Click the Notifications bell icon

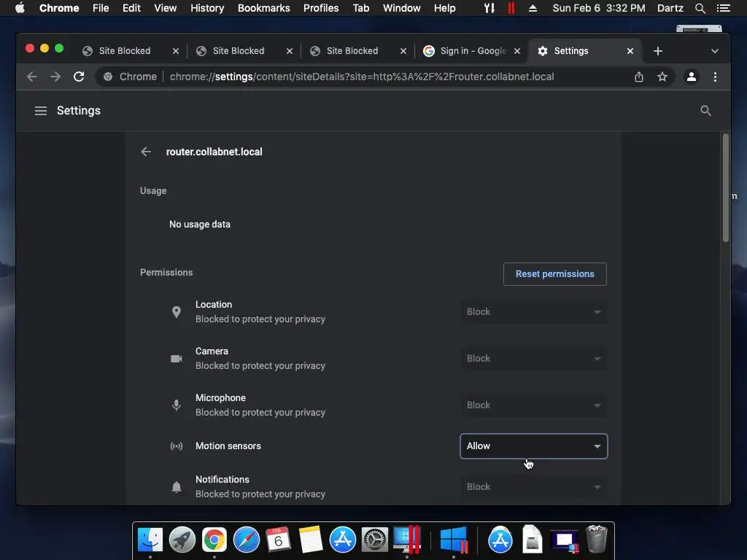(177, 487)
